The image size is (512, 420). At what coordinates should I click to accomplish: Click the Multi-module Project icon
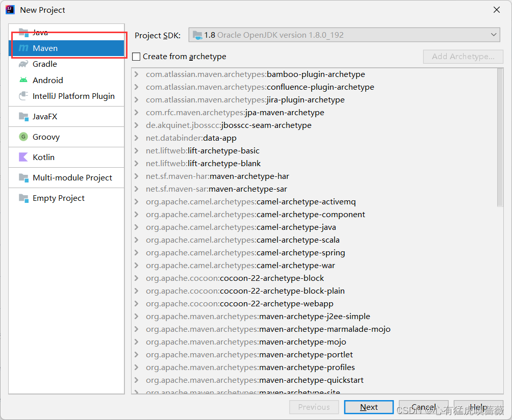click(x=23, y=177)
